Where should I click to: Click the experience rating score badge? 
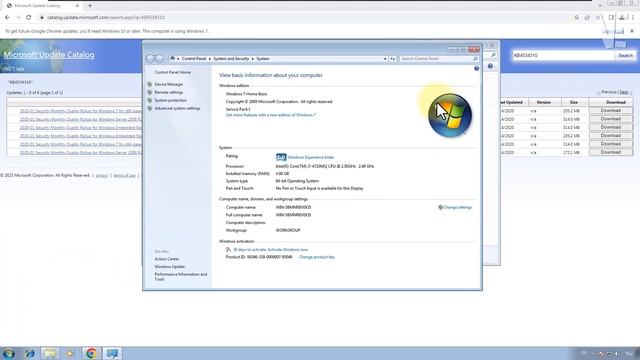(x=281, y=157)
